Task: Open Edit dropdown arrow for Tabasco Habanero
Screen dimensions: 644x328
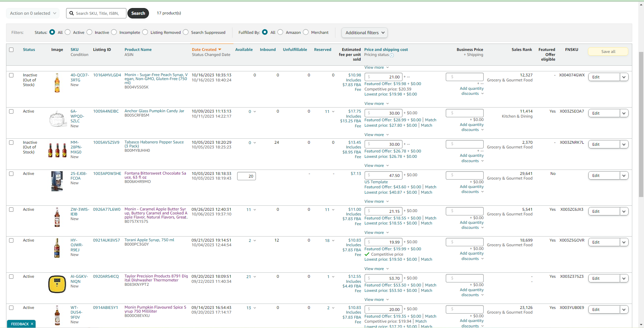Action: tap(624, 144)
